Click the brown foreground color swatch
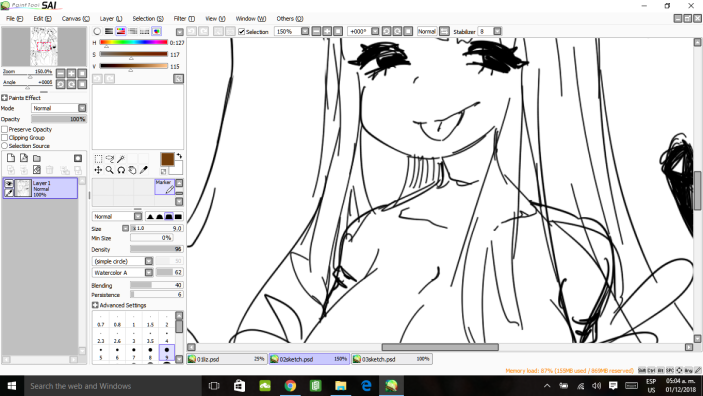This screenshot has width=703, height=396. 167,159
